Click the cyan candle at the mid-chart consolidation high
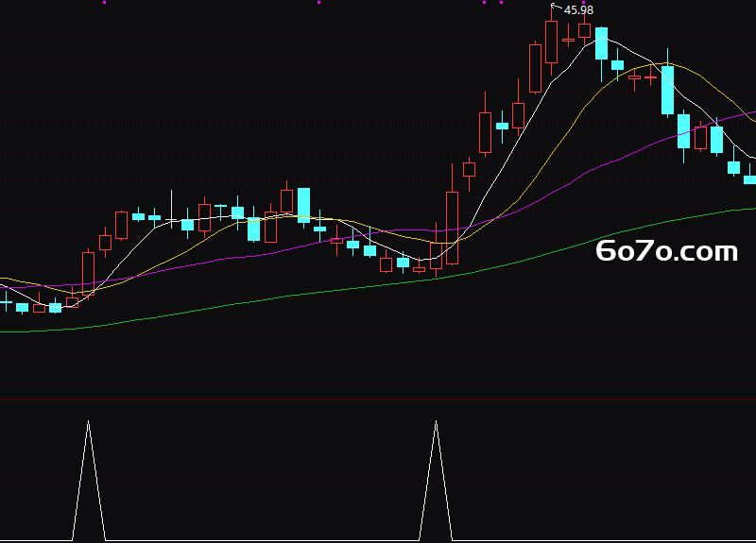 tap(303, 205)
